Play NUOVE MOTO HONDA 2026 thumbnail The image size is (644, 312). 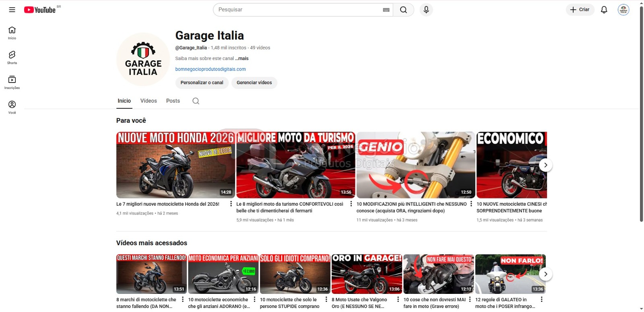click(x=175, y=165)
